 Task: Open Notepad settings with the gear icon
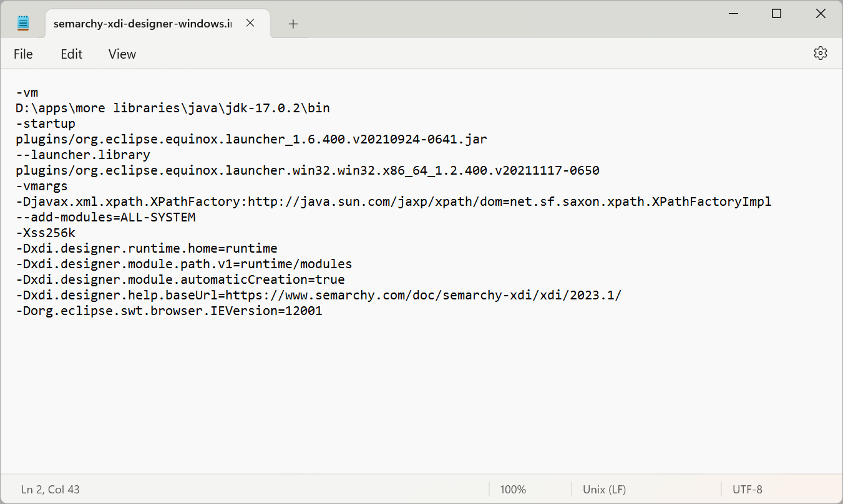820,53
